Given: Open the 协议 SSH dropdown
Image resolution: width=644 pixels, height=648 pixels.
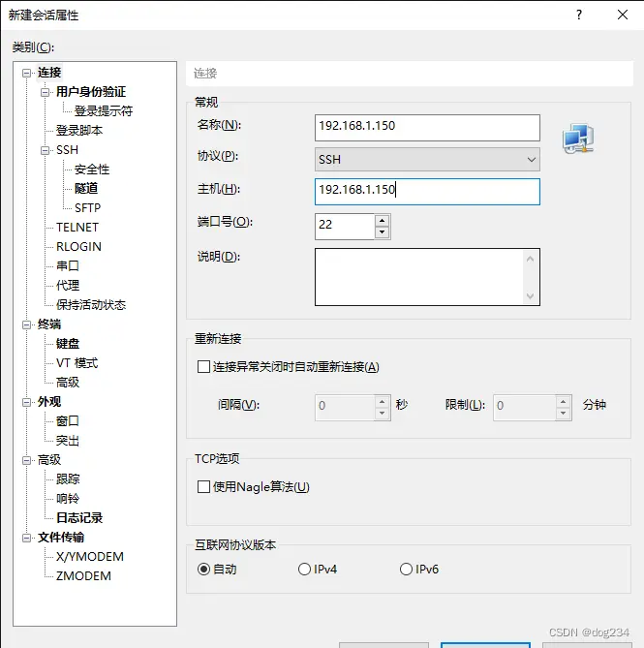Looking at the screenshot, I should (427, 159).
